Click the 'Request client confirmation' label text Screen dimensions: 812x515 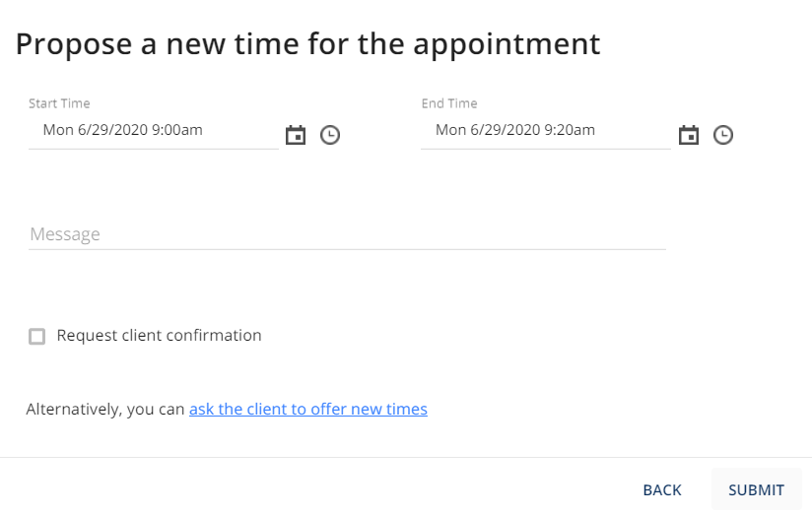159,336
